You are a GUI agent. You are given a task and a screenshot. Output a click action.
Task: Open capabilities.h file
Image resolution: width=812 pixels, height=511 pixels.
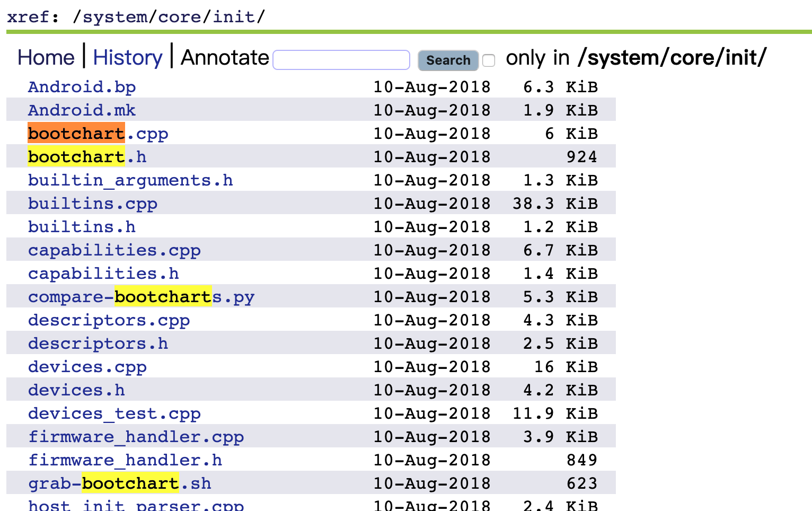(x=103, y=274)
